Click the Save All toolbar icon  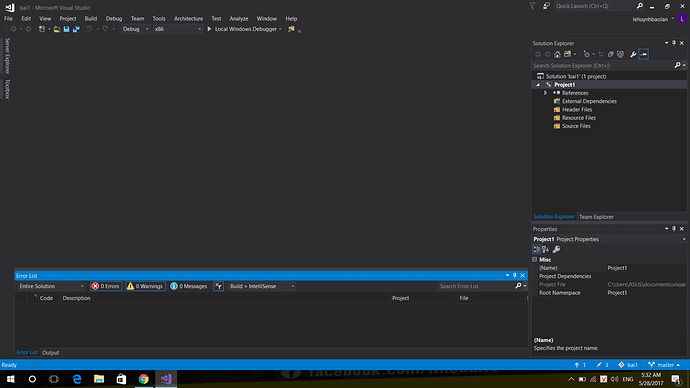pyautogui.click(x=76, y=29)
